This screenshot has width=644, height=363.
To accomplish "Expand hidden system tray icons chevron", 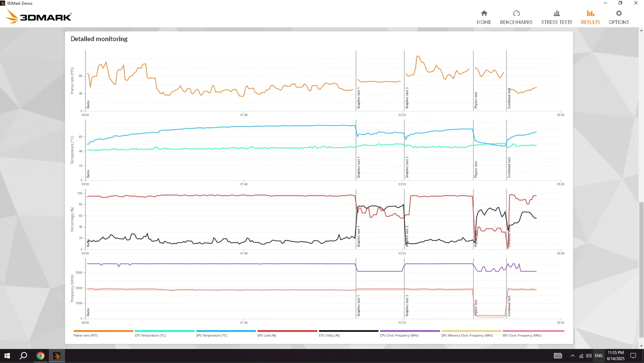I will coord(572,356).
